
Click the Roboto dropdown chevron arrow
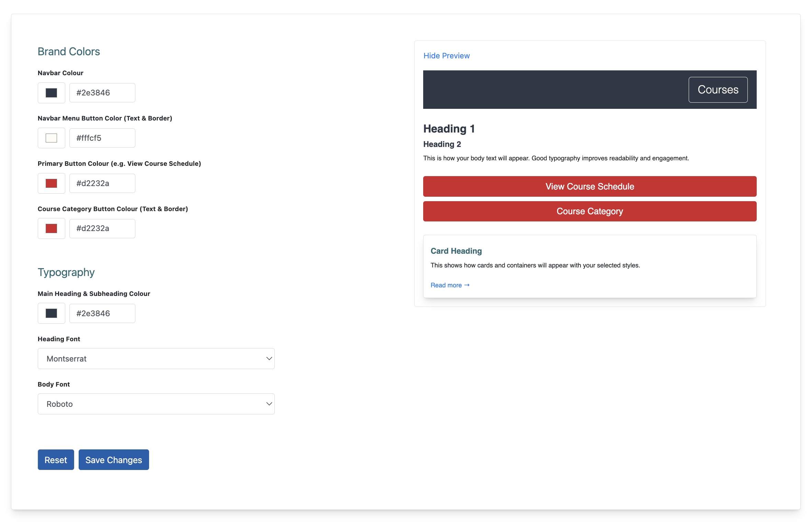point(269,404)
